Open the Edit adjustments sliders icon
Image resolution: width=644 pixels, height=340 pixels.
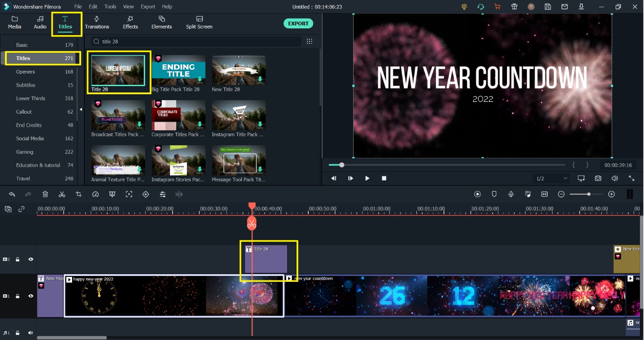click(162, 194)
